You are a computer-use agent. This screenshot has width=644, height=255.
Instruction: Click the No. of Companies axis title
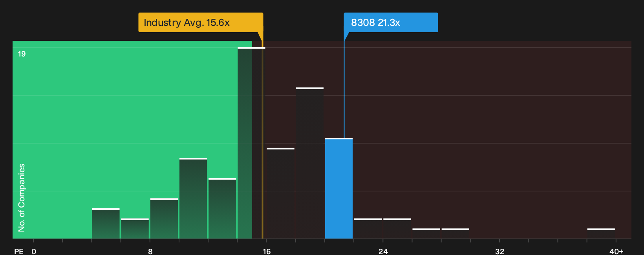coord(22,197)
